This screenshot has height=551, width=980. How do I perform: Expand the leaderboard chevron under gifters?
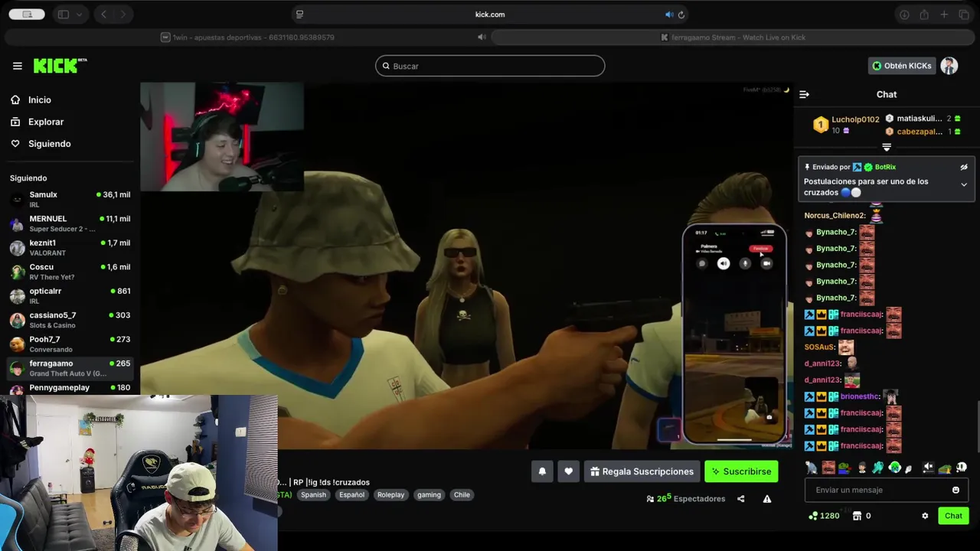point(887,148)
